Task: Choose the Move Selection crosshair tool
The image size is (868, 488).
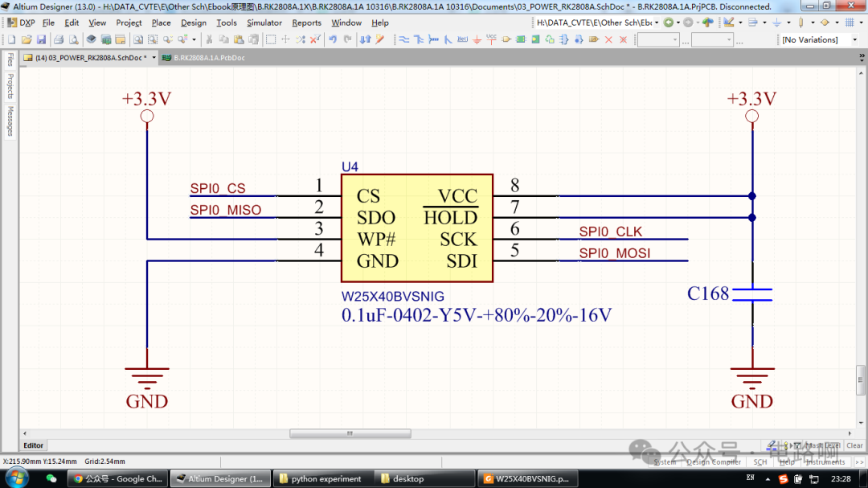Action: click(x=285, y=40)
